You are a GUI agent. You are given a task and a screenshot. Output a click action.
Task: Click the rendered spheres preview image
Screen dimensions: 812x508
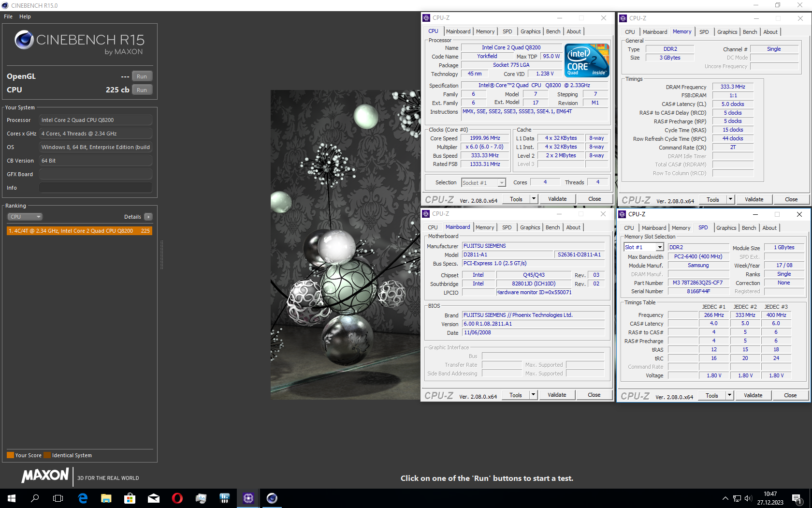coord(345,245)
